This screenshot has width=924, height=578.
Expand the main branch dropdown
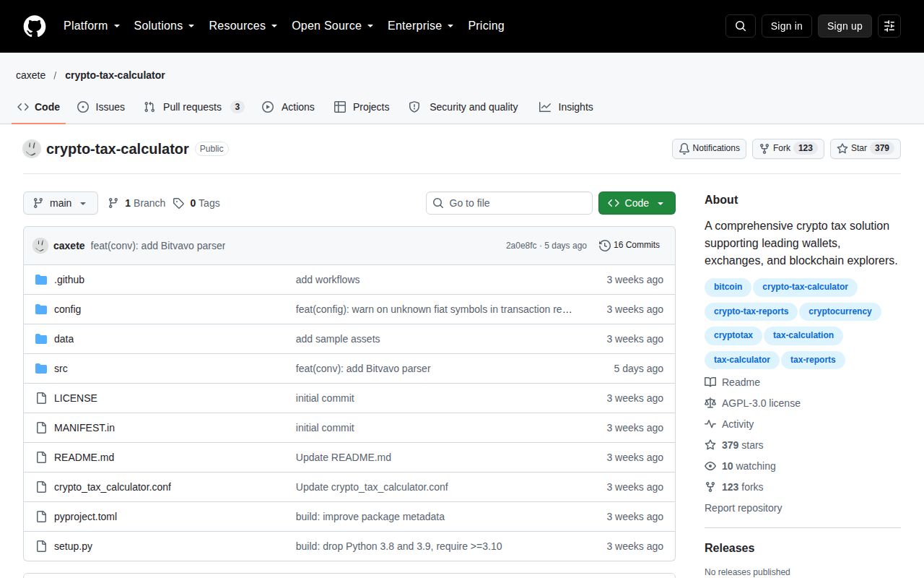click(x=61, y=203)
